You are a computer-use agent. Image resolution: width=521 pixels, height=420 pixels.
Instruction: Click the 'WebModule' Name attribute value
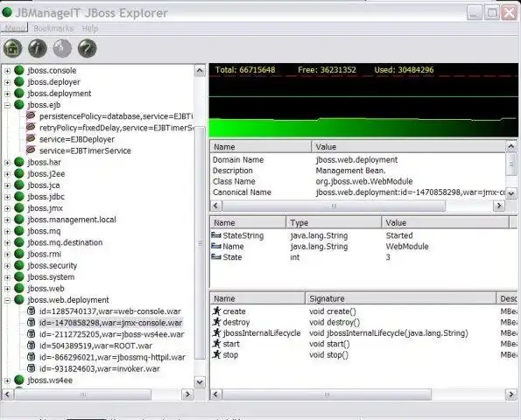pyautogui.click(x=407, y=247)
